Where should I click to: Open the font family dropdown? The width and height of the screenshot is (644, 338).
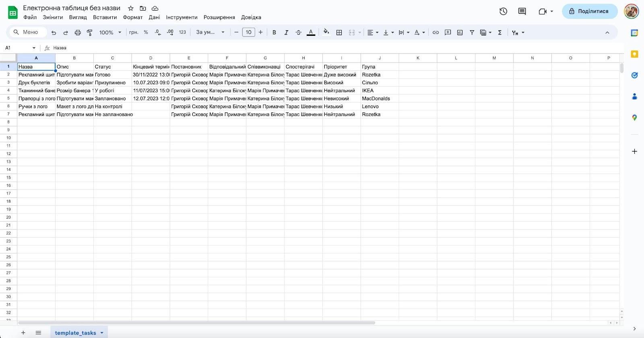pyautogui.click(x=210, y=32)
